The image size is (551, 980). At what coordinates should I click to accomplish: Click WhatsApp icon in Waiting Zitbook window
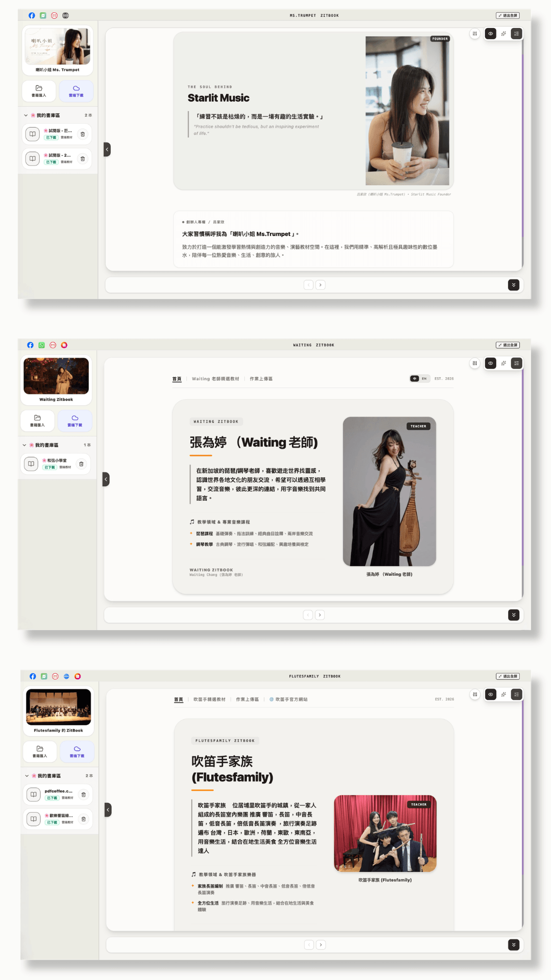click(41, 345)
